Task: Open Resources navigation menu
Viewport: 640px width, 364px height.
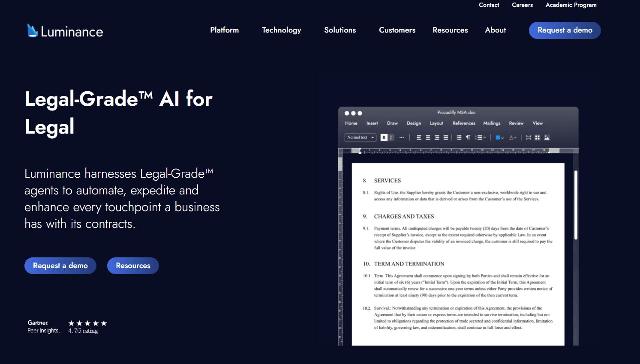Action: pyautogui.click(x=450, y=30)
